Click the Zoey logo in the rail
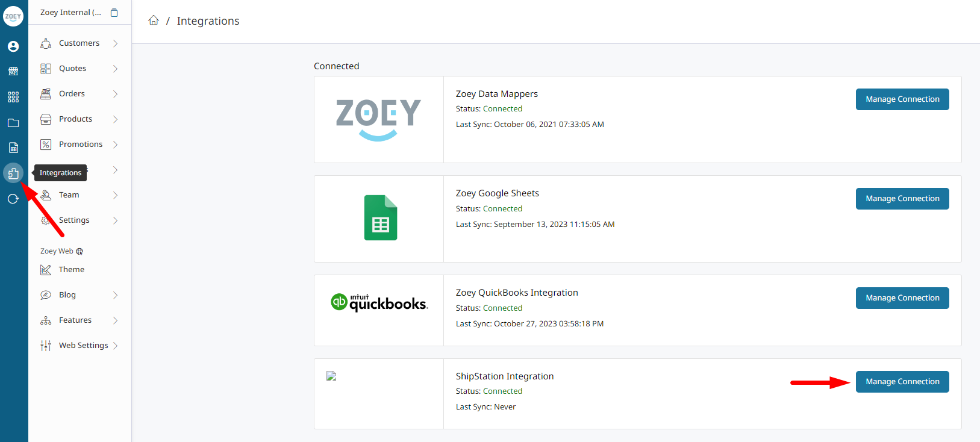Image resolution: width=980 pixels, height=442 pixels. coord(13,16)
